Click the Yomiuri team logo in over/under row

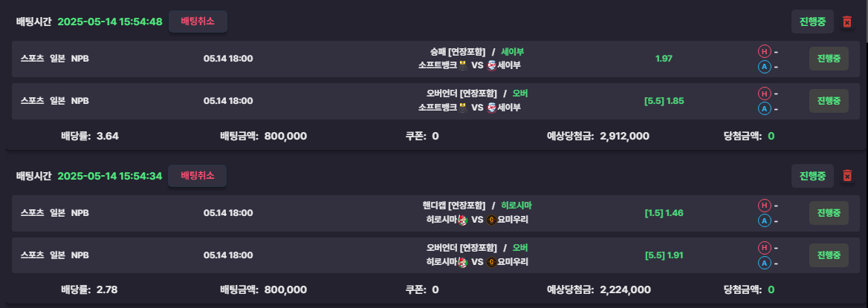[x=491, y=261]
